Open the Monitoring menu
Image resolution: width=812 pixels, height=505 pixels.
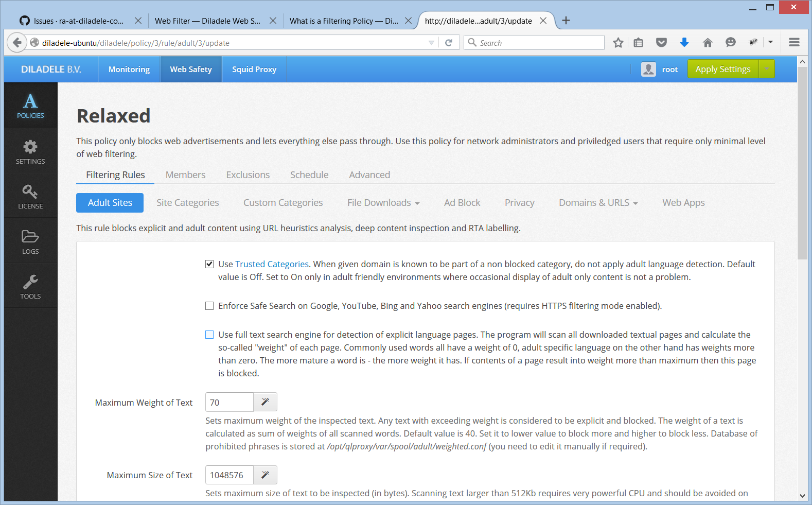129,69
